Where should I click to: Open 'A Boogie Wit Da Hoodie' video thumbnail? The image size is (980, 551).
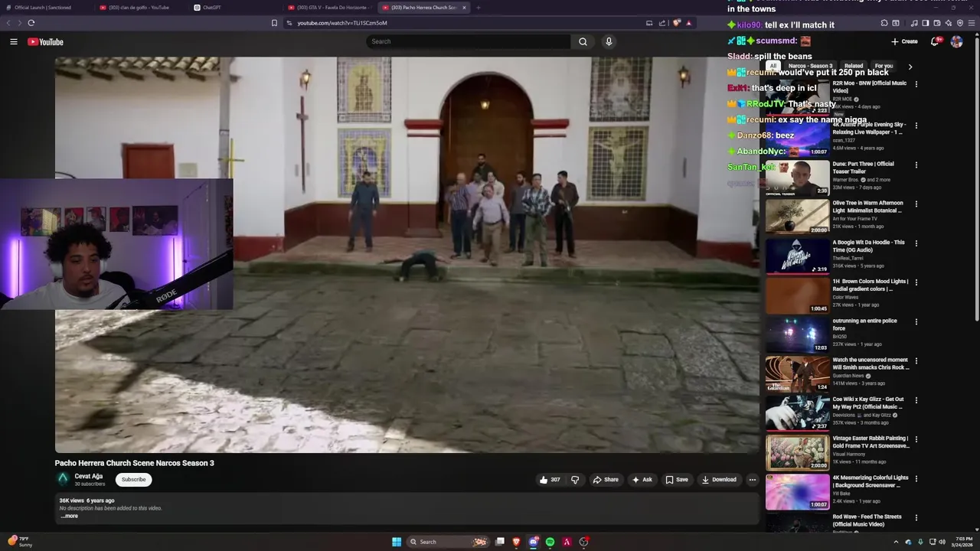click(x=797, y=256)
